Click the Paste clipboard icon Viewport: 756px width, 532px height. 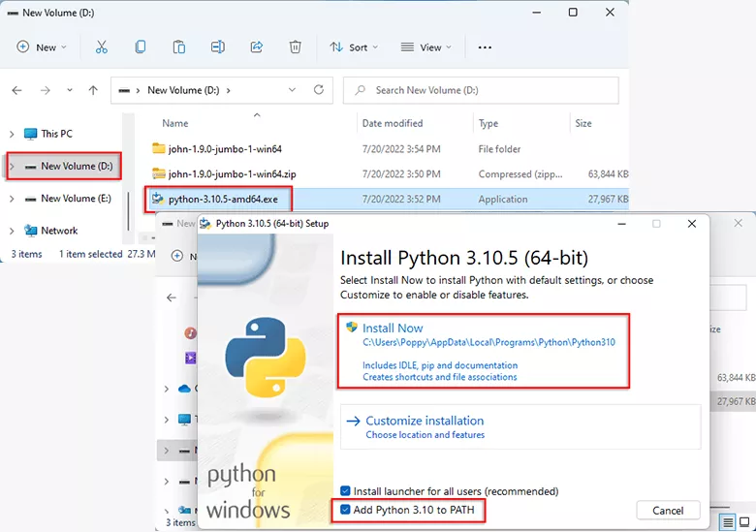[179, 47]
